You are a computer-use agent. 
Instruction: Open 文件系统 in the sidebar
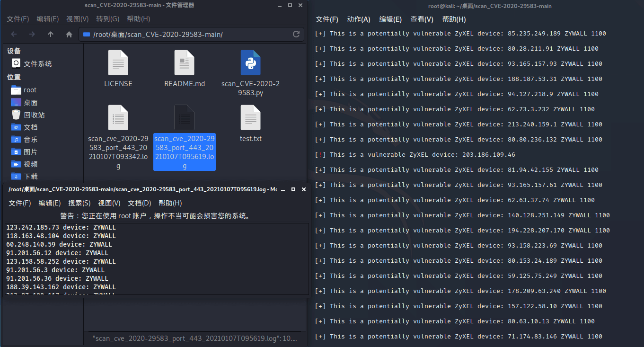pyautogui.click(x=37, y=64)
